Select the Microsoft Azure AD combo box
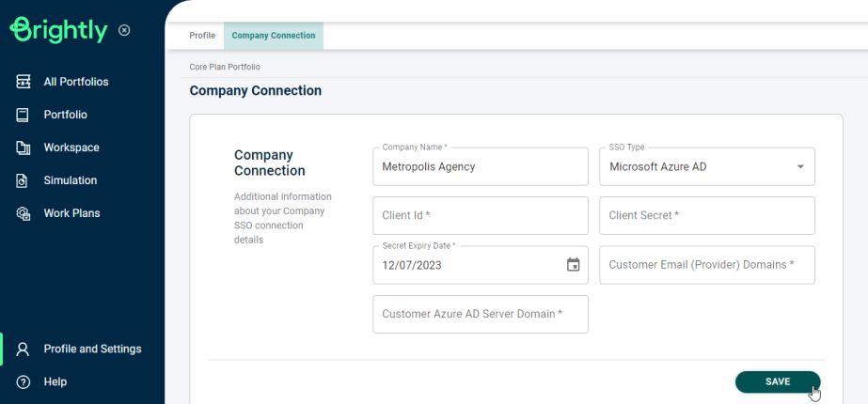 click(x=707, y=166)
